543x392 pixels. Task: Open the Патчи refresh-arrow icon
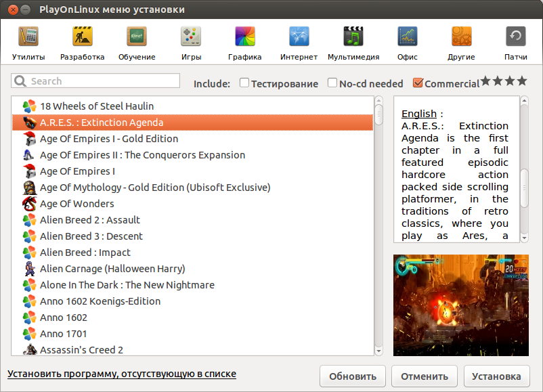(516, 36)
